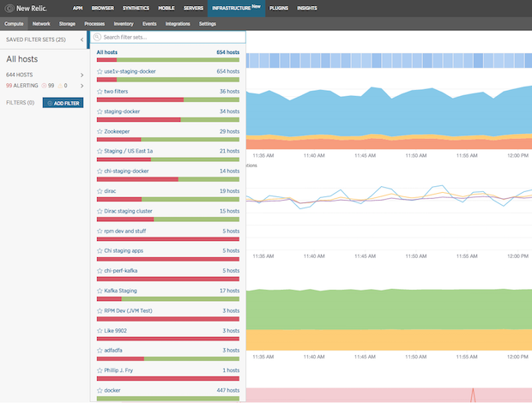Image resolution: width=532 pixels, height=403 pixels.
Task: Open the APM menu
Action: 78,8
